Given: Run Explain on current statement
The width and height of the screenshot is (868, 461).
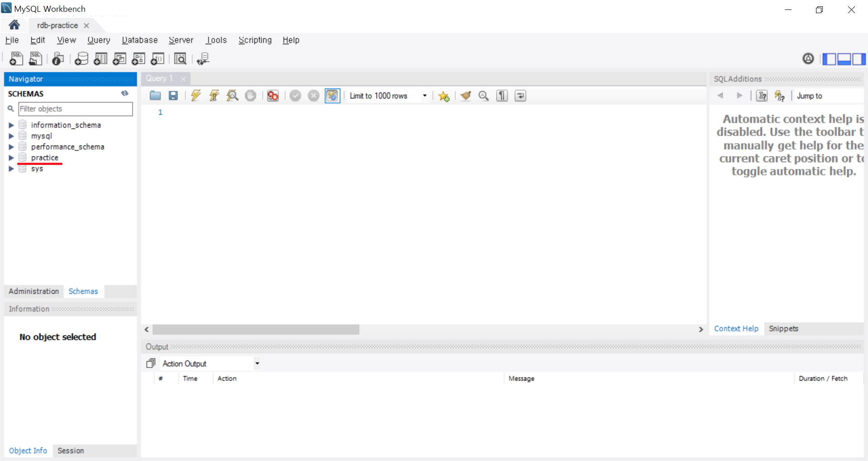Looking at the screenshot, I should pyautogui.click(x=232, y=96).
